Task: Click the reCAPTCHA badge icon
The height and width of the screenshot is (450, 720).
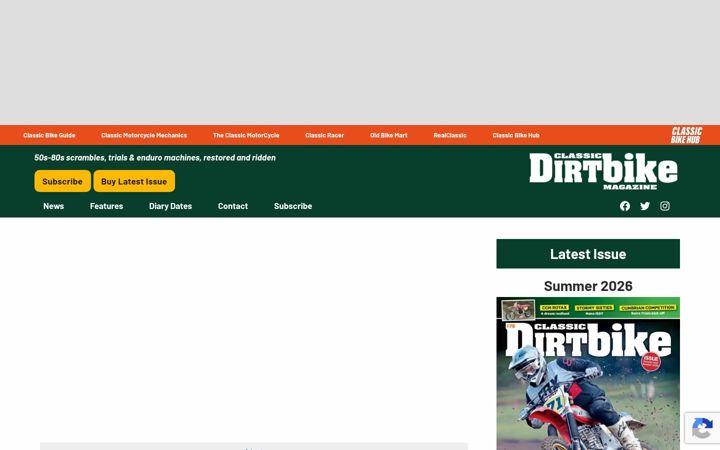Action: pyautogui.click(x=702, y=428)
